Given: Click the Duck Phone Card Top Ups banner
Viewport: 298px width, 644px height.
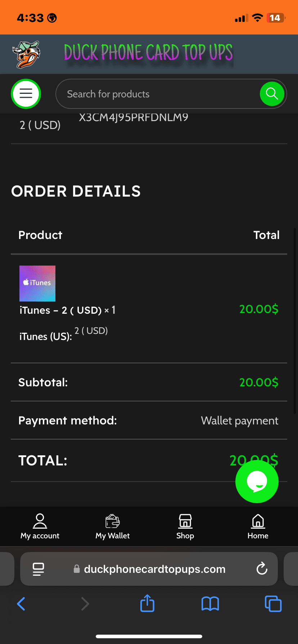Looking at the screenshot, I should tap(148, 53).
